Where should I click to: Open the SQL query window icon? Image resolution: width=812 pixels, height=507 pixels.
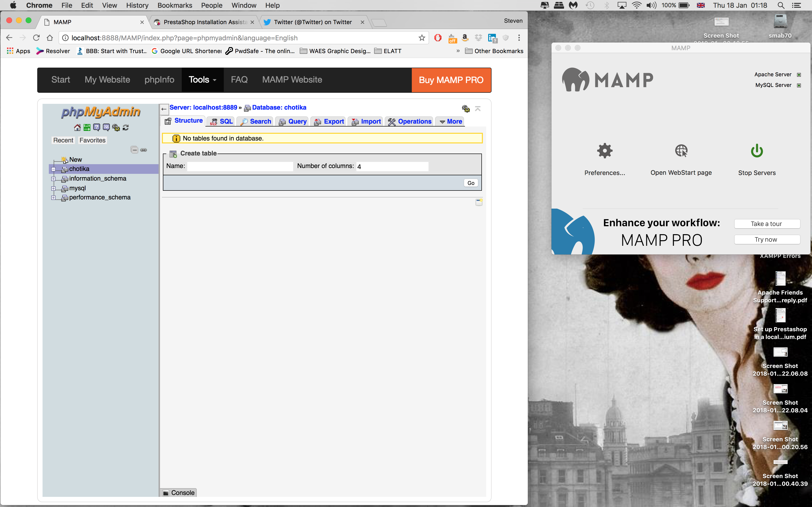106,127
